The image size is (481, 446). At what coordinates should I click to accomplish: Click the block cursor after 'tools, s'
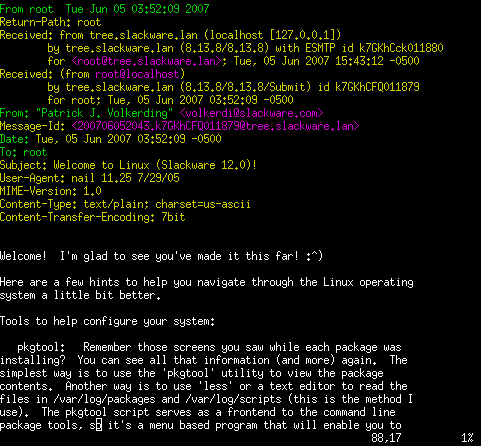coord(99,426)
